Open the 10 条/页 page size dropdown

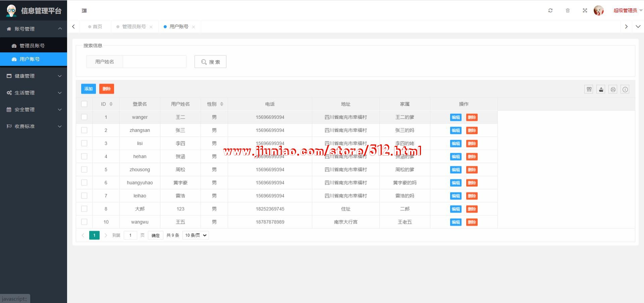click(x=196, y=235)
